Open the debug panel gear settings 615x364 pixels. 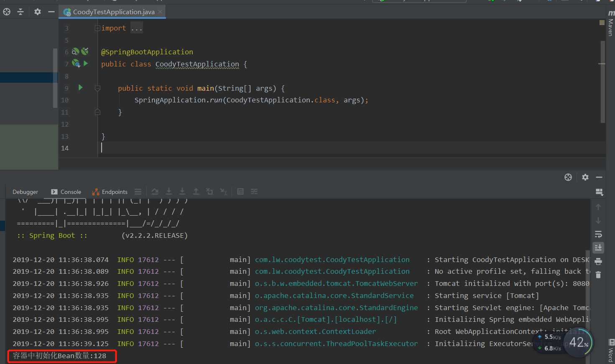(x=585, y=177)
